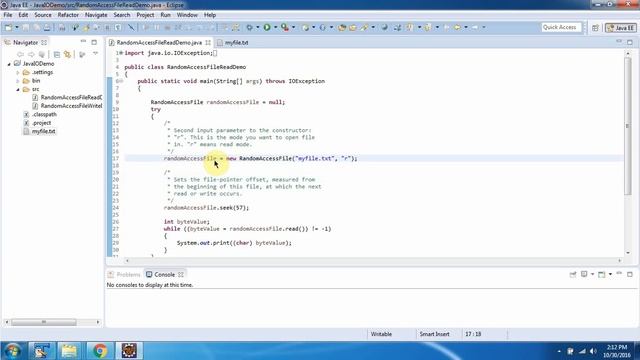Screen dimensions: 640x360
Task: Click the New file toolbar icon
Action: (8, 27)
